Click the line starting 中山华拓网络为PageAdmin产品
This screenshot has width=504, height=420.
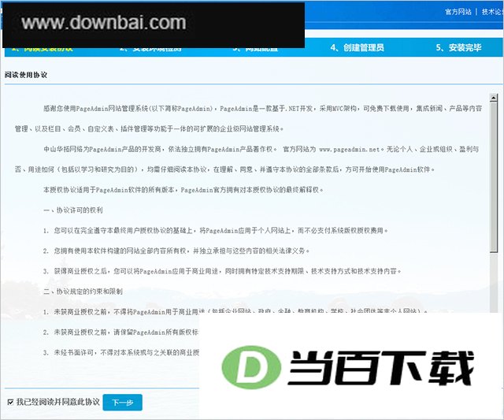261,149
